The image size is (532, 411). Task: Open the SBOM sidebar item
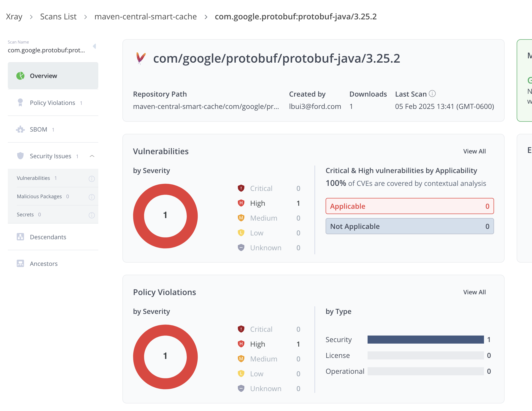[53, 129]
